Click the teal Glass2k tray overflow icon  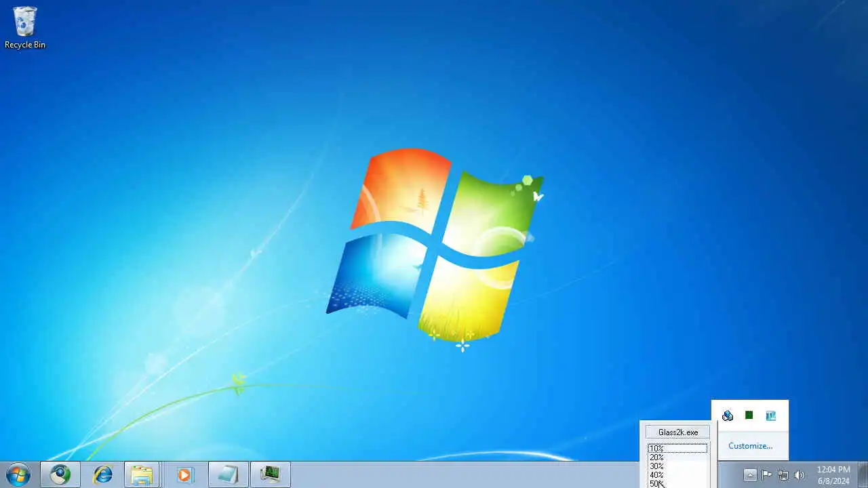coord(770,415)
